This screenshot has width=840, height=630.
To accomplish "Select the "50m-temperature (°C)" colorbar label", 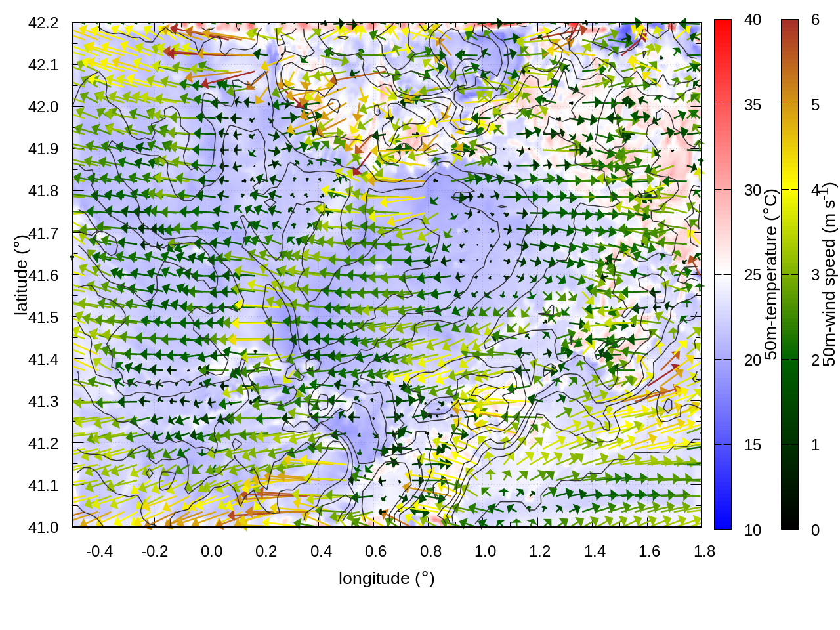I will 771,274.
